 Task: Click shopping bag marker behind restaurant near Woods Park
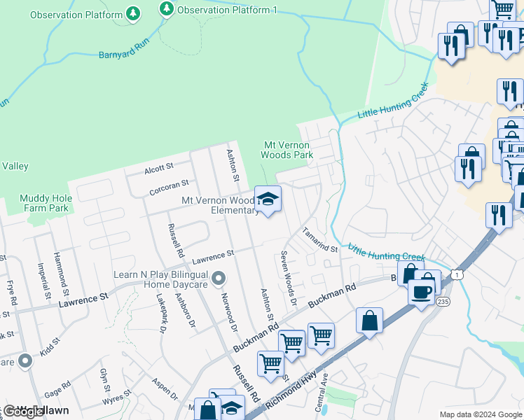[472, 152]
